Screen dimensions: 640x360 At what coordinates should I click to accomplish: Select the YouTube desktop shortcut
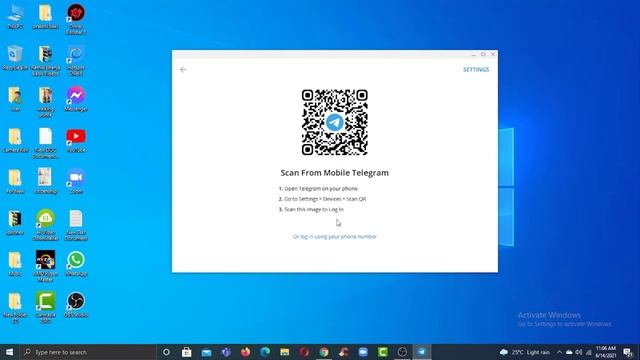[x=76, y=140]
